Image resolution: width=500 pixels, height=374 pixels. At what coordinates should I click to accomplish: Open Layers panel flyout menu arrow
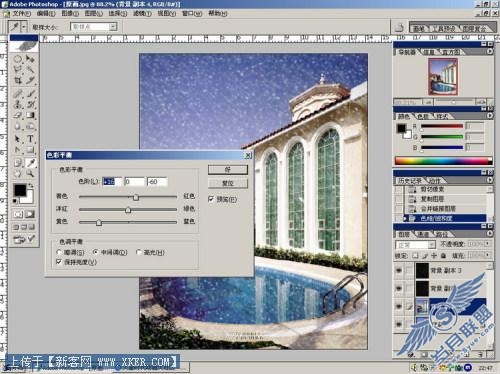click(x=490, y=234)
